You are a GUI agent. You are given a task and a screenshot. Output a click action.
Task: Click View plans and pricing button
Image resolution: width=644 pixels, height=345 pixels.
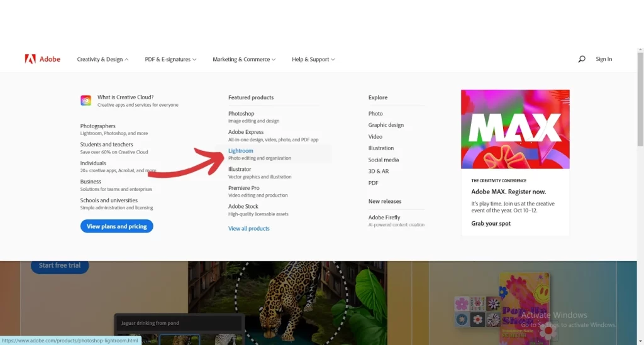(116, 226)
